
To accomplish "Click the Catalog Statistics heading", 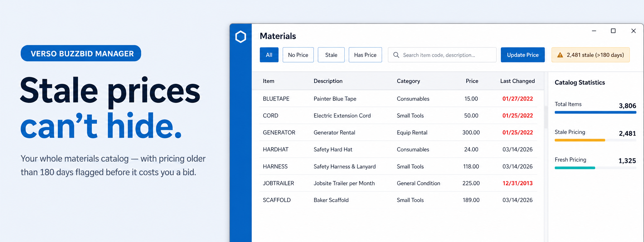I will click(x=580, y=83).
